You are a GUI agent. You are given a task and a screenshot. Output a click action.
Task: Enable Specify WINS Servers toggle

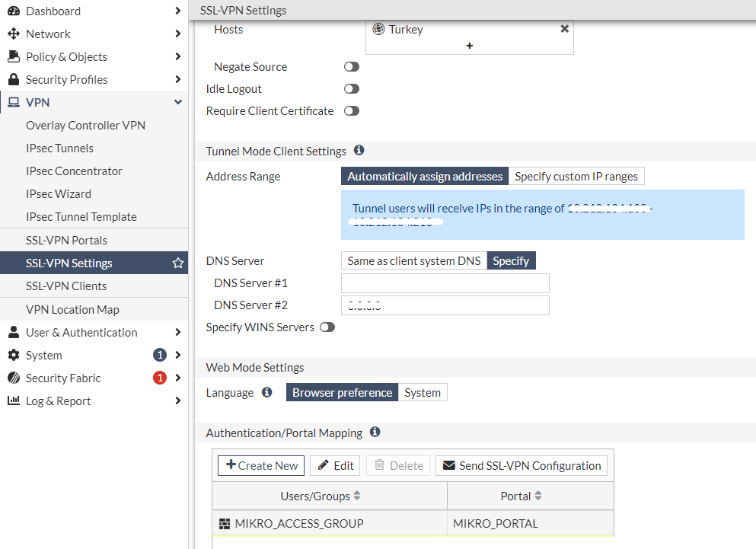click(x=327, y=327)
